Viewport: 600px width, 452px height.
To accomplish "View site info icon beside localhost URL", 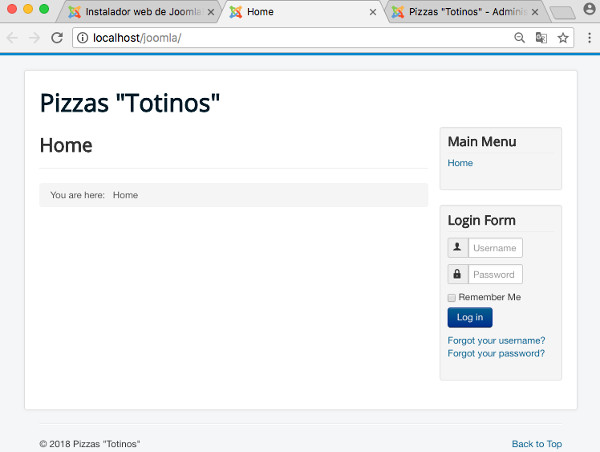I will (82, 38).
